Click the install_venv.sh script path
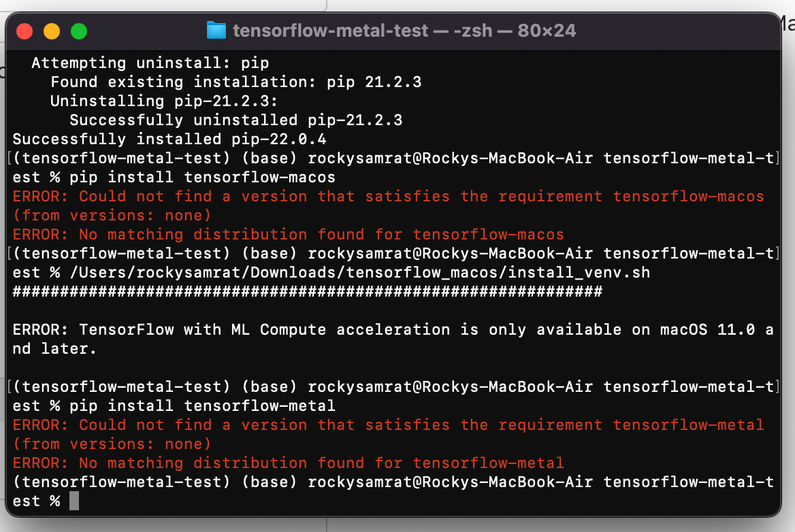This screenshot has width=795, height=532. (359, 273)
